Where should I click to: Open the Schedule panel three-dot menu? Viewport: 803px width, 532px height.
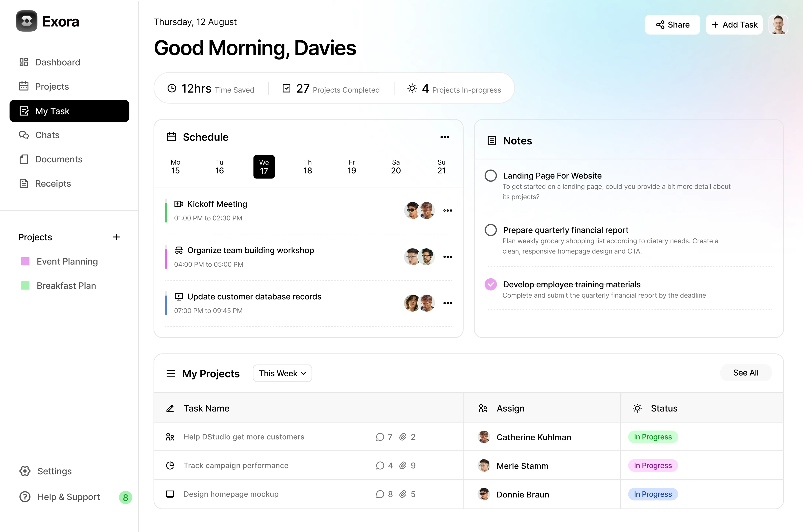444,137
